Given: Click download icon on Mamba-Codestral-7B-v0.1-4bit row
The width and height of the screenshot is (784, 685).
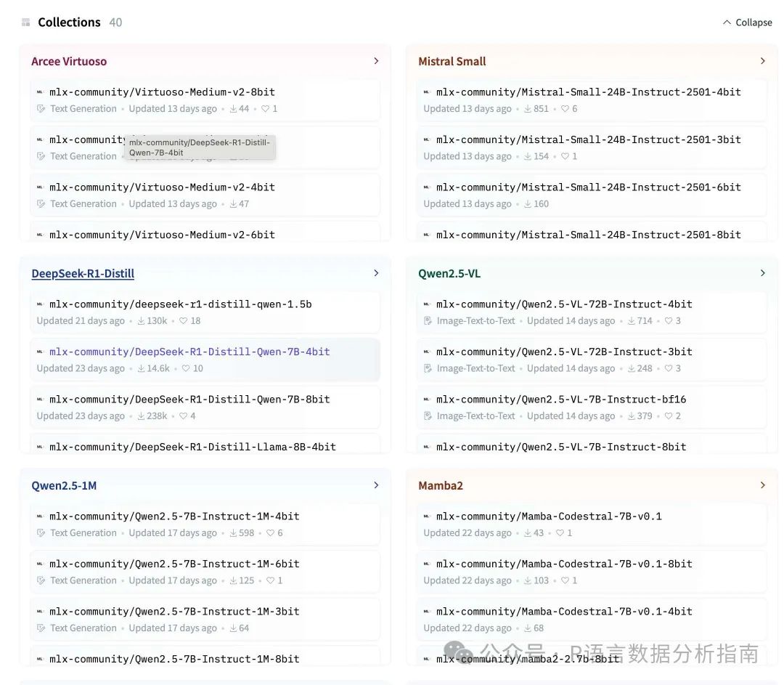Looking at the screenshot, I should coord(528,628).
